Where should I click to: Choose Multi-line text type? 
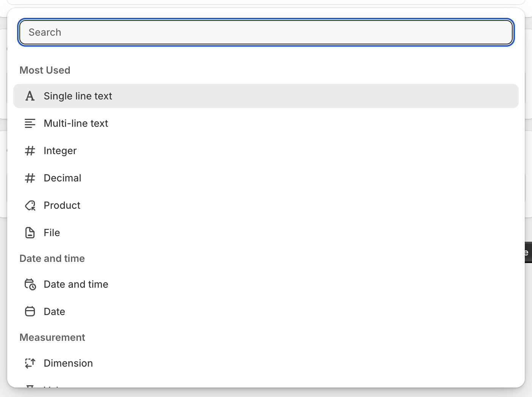click(x=266, y=123)
